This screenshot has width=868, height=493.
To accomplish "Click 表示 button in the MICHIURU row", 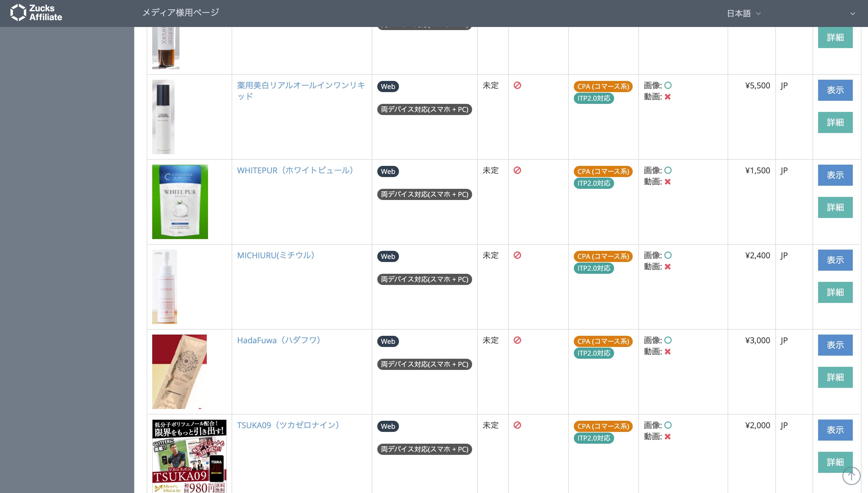I will pos(835,260).
